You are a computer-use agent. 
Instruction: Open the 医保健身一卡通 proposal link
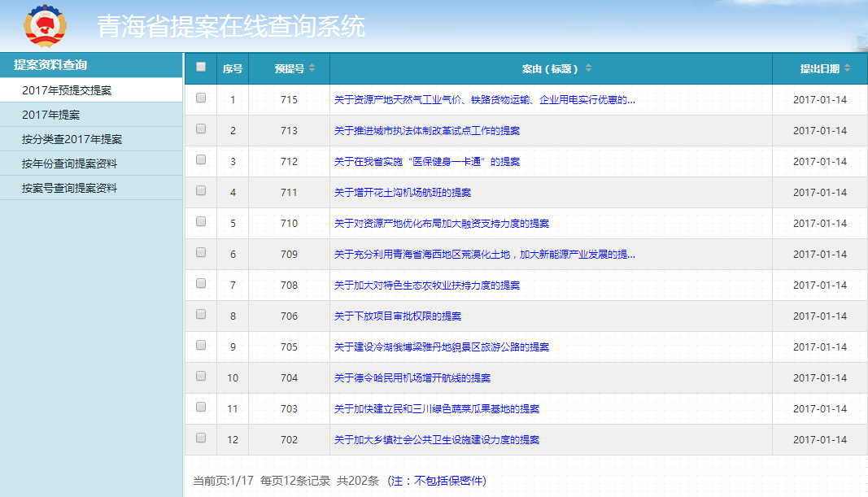pyautogui.click(x=426, y=161)
